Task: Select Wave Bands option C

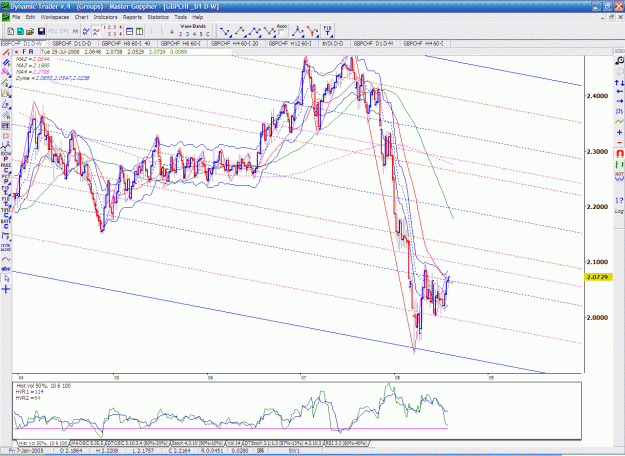Action: tap(208, 34)
